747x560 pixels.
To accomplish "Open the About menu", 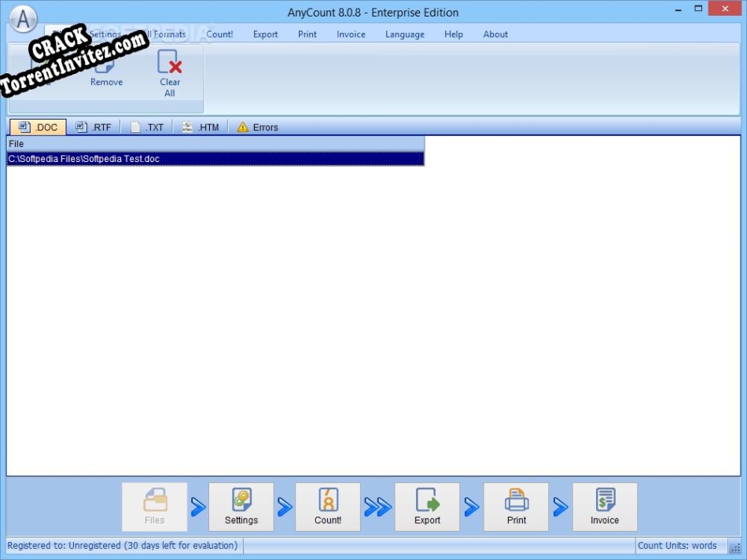I will pos(495,34).
